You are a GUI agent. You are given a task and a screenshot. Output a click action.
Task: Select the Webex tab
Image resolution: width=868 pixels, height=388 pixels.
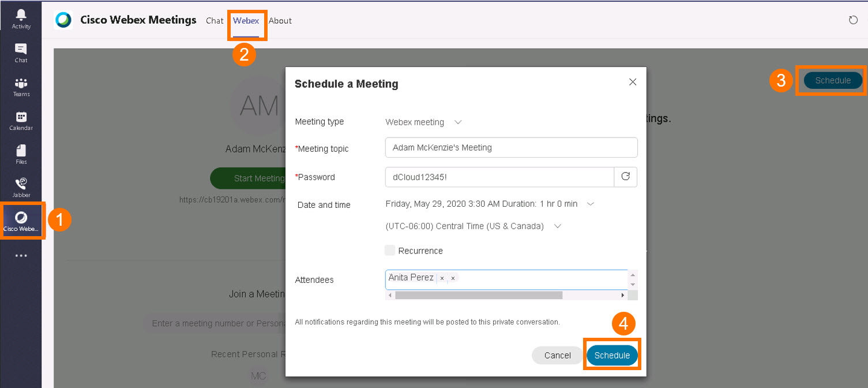tap(246, 21)
